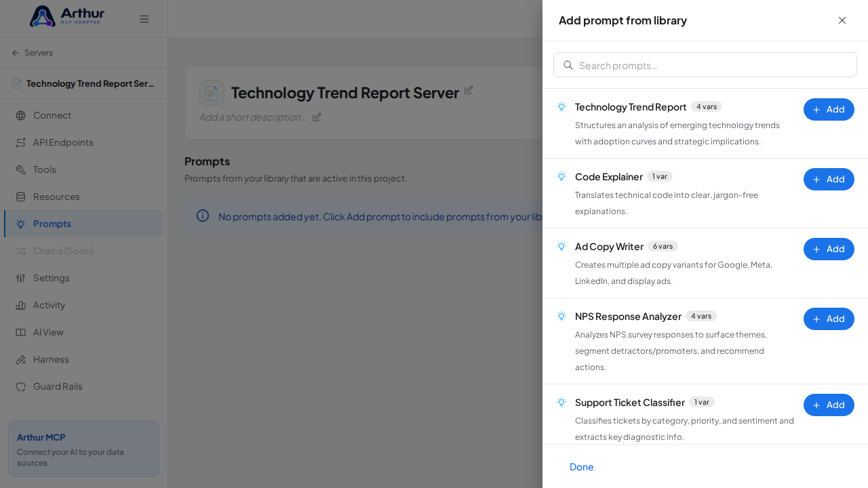This screenshot has width=868, height=488.
Task: Select Prompts in the sidebar
Action: click(84, 224)
